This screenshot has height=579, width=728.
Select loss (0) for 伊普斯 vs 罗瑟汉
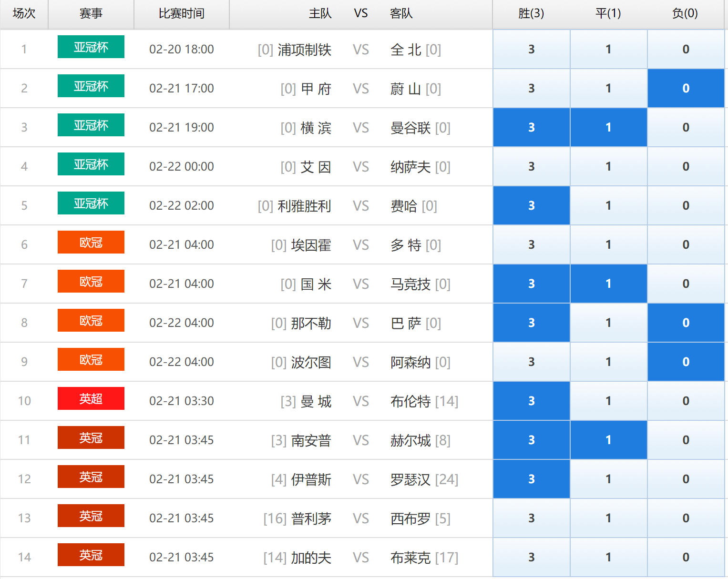coord(686,479)
